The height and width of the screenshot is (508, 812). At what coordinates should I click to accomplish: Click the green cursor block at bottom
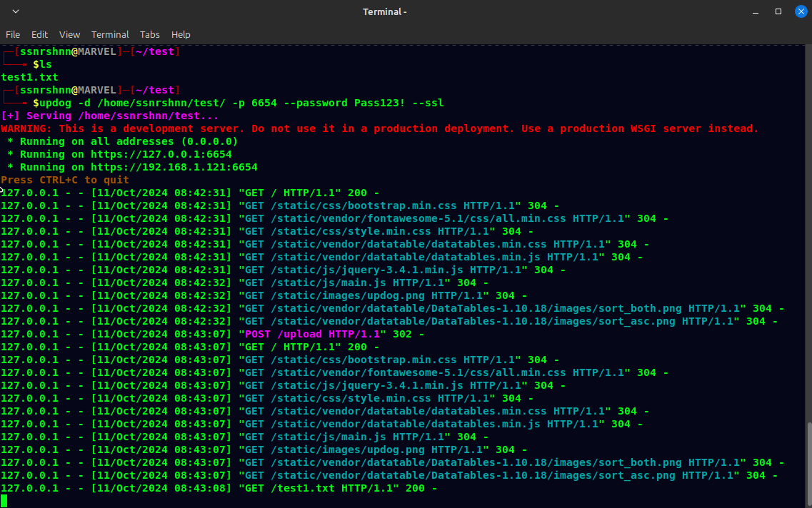[4, 501]
